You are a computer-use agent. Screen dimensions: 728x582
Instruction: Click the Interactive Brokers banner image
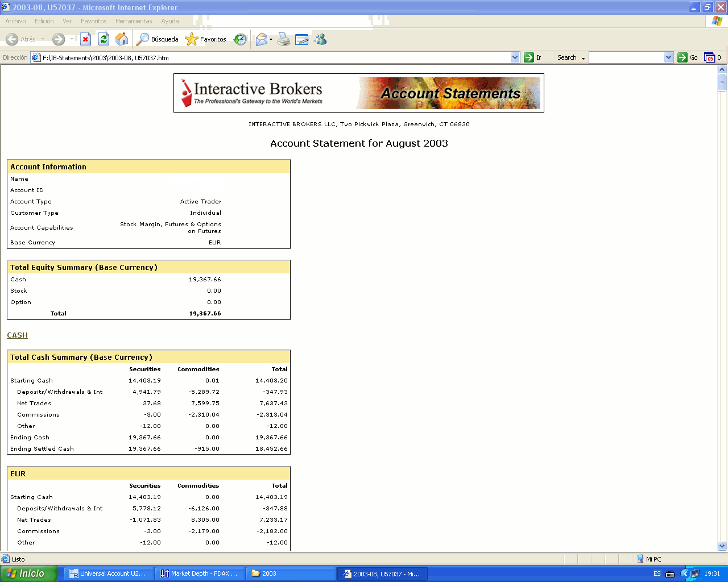point(359,93)
